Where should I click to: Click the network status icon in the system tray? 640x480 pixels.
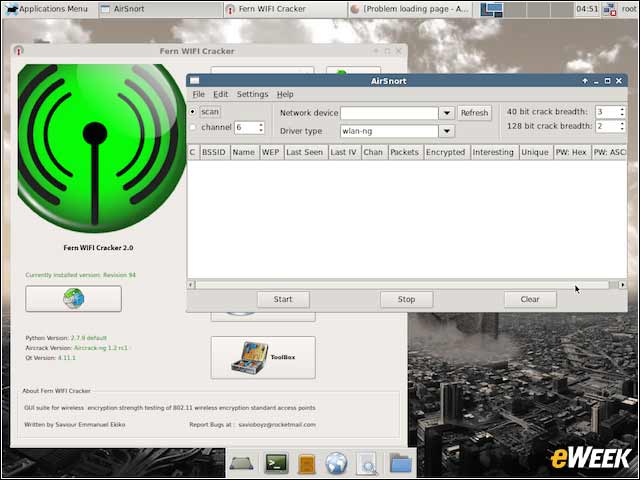[610, 9]
